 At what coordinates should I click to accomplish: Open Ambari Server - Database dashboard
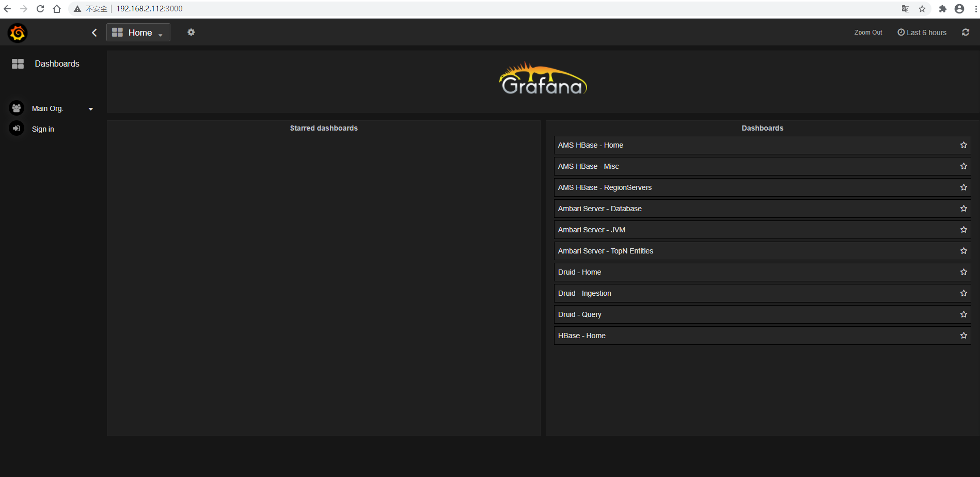pyautogui.click(x=762, y=209)
